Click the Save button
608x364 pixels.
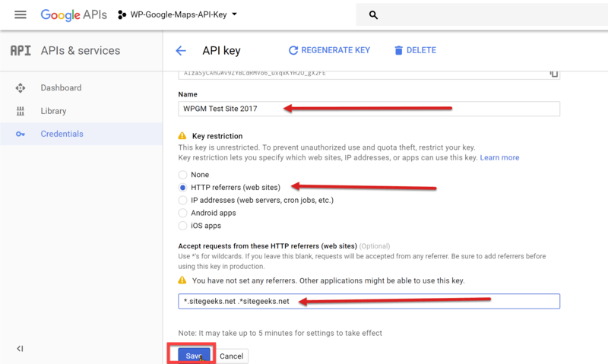click(x=195, y=356)
